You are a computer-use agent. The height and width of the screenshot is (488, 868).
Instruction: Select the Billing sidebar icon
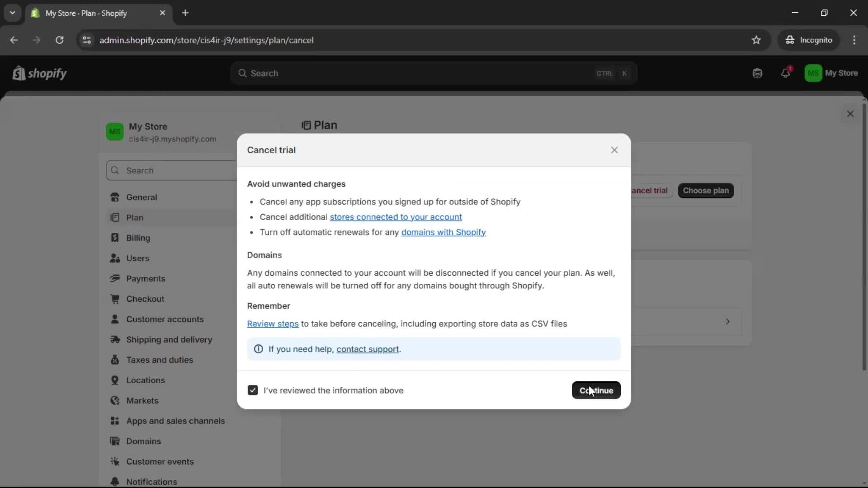coord(116,238)
